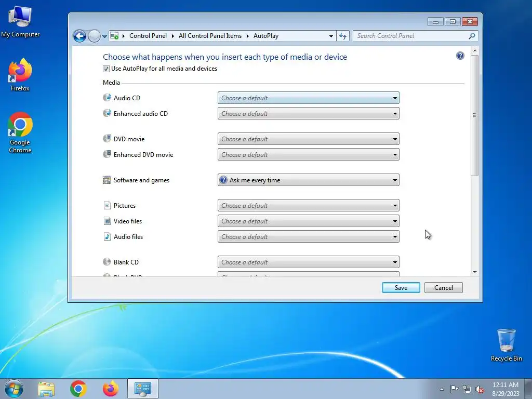The image size is (532, 399).
Task: Select the Recycle Bin desktop icon
Action: 506,345
